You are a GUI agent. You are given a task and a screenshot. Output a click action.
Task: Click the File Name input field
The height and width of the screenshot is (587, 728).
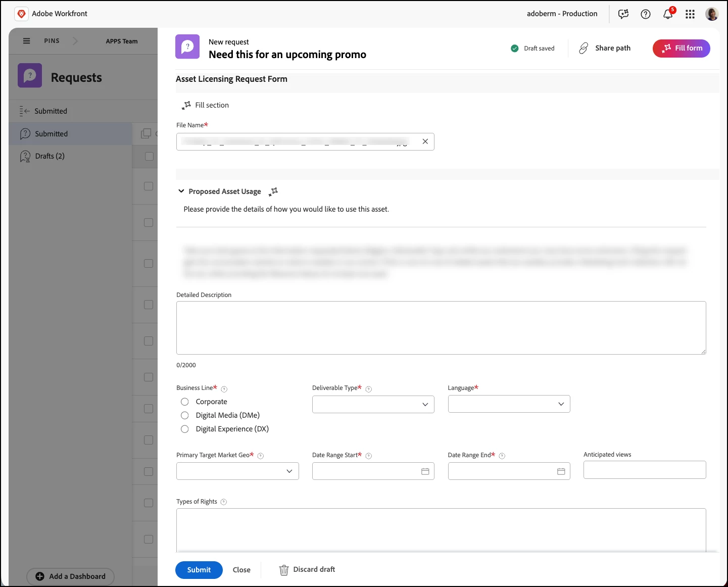point(305,141)
